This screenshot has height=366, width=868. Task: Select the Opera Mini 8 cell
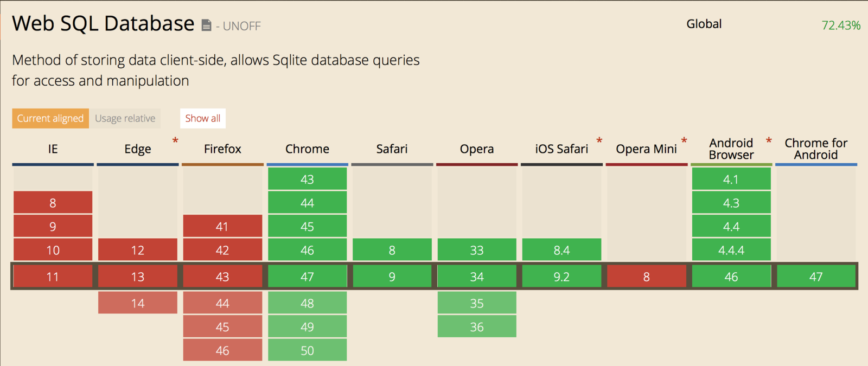click(646, 277)
